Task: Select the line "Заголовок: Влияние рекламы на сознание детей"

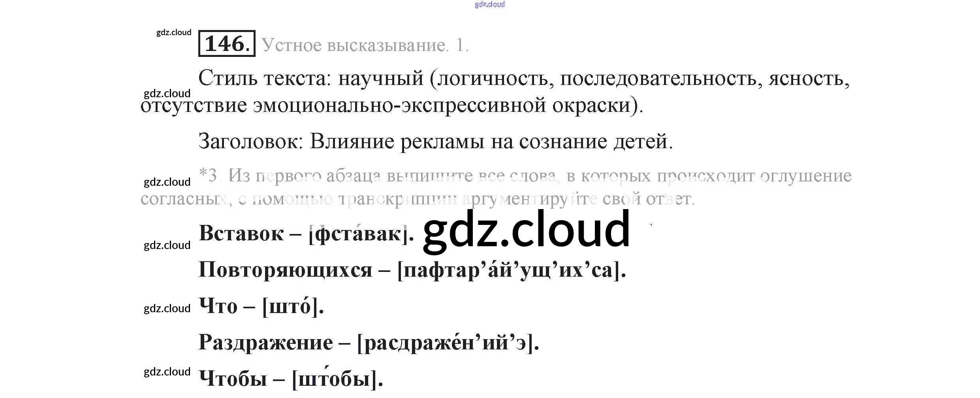Action: coord(435,141)
